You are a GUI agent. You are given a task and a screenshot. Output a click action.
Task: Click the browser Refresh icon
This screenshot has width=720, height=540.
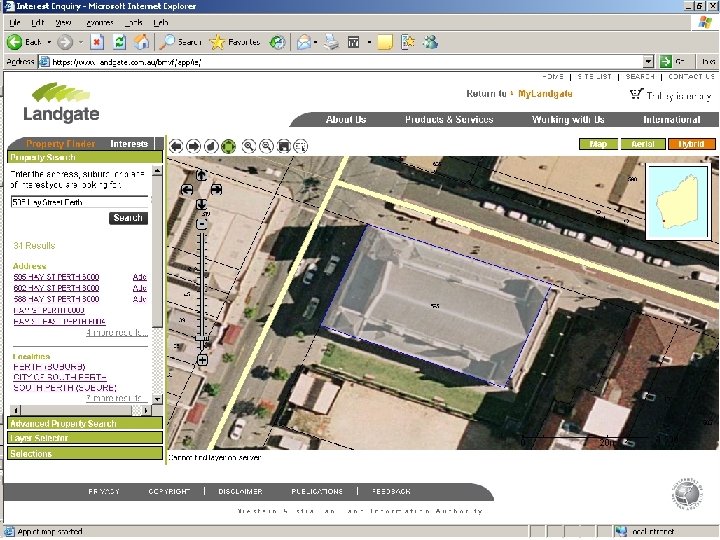click(x=120, y=42)
